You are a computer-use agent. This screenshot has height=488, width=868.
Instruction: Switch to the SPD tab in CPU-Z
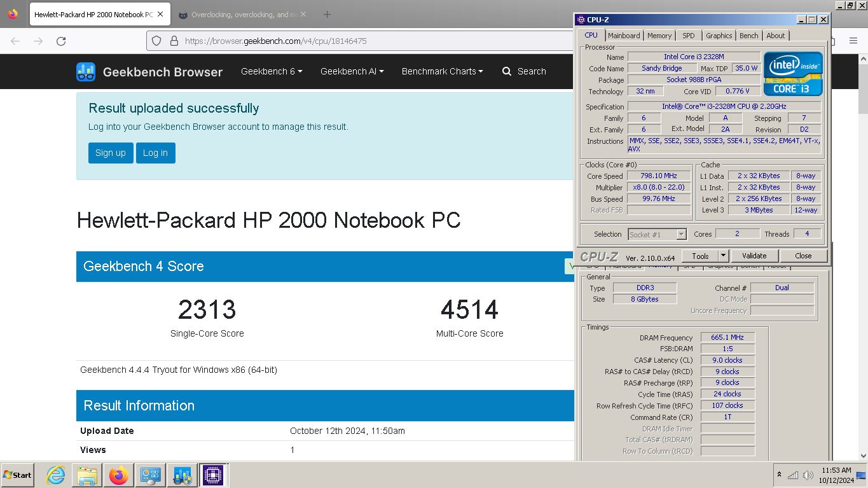click(x=689, y=36)
